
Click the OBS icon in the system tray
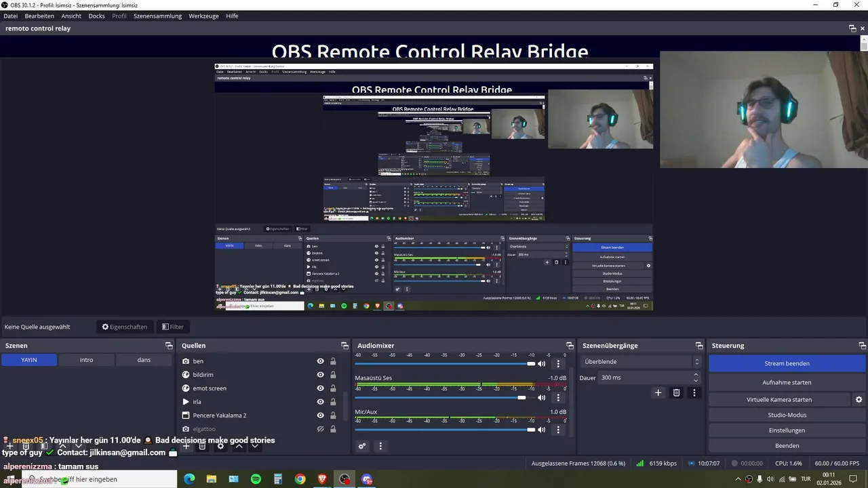point(749,479)
